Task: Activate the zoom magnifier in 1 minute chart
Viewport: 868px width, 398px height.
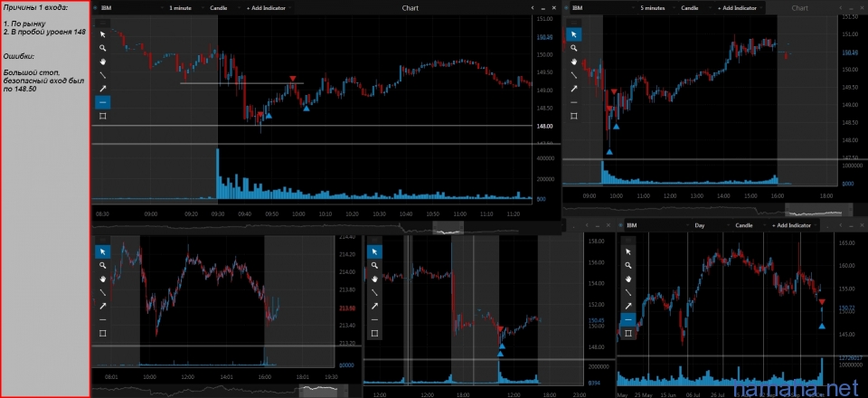Action: pyautogui.click(x=102, y=48)
